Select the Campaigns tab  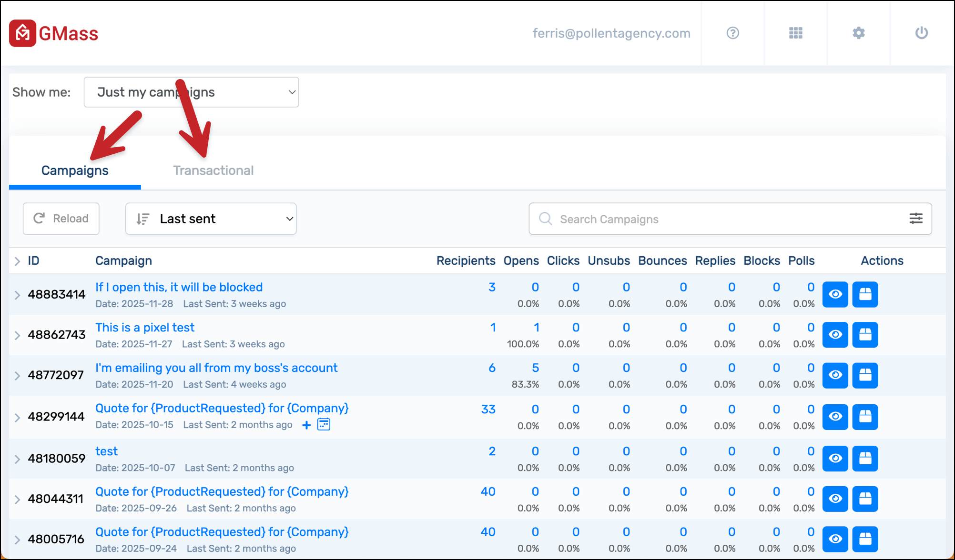(x=75, y=170)
